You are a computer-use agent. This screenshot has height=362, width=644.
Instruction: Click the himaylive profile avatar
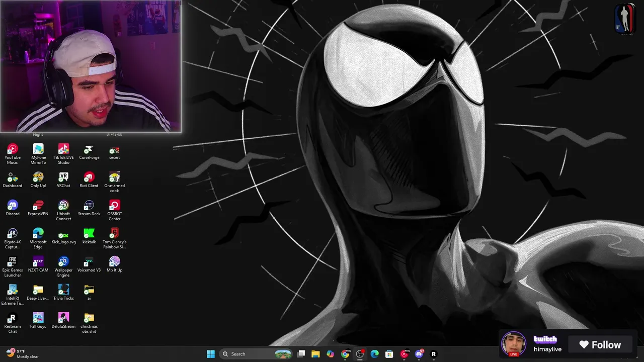point(513,344)
